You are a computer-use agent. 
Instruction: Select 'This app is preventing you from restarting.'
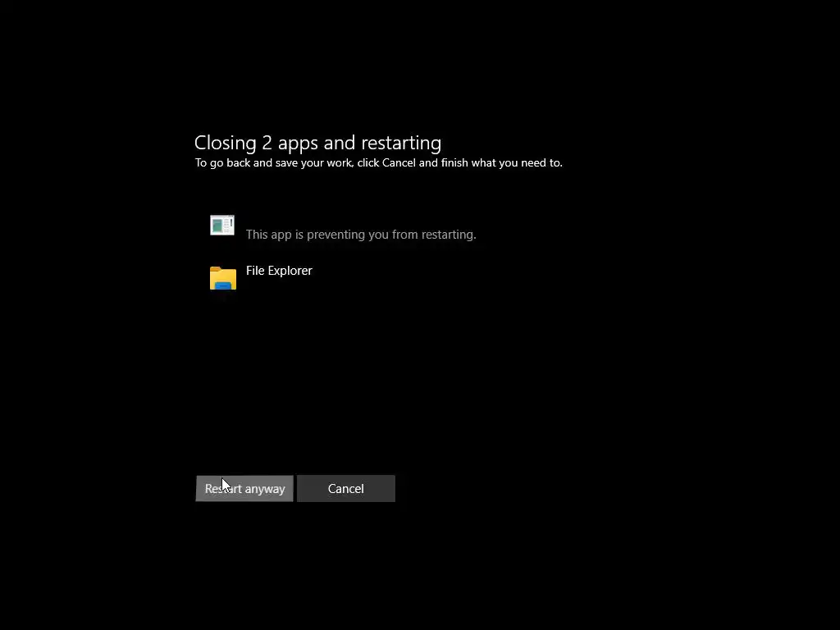(361, 235)
